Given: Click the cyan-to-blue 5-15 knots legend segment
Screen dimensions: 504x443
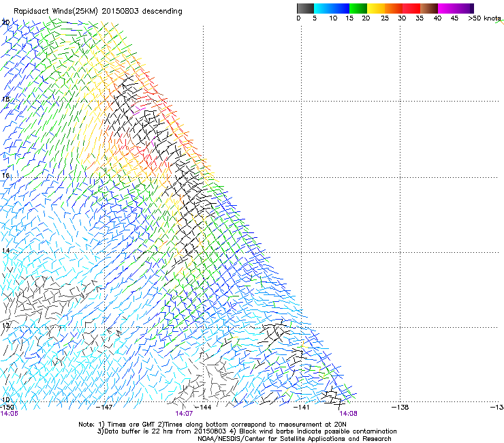Looking at the screenshot, I should (x=332, y=8).
